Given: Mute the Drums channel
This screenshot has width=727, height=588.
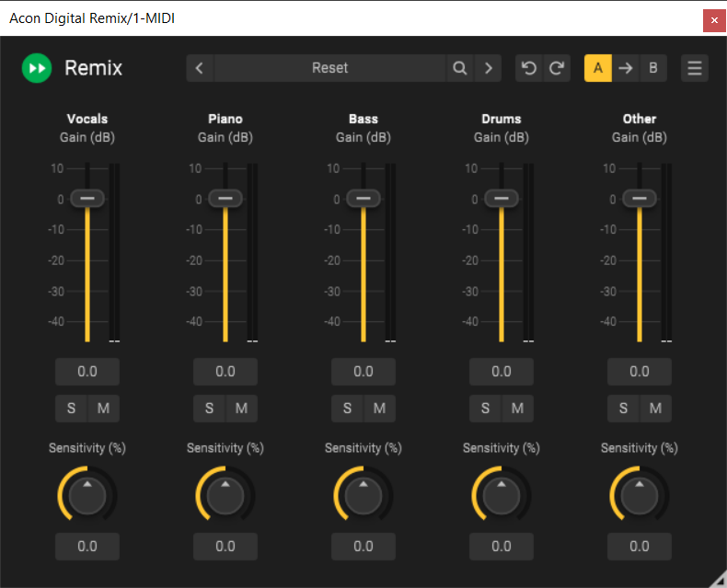Looking at the screenshot, I should click(x=517, y=409).
